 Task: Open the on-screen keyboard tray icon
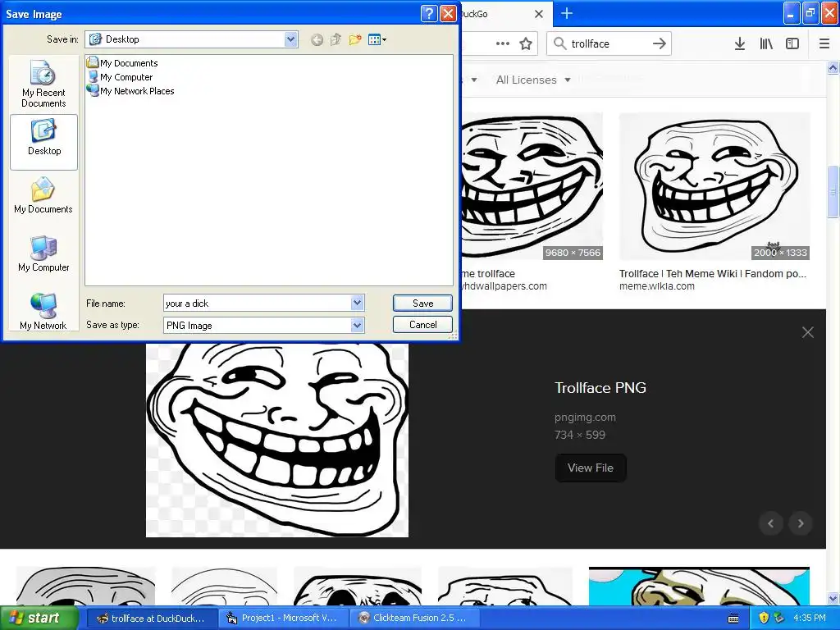pyautogui.click(x=734, y=619)
